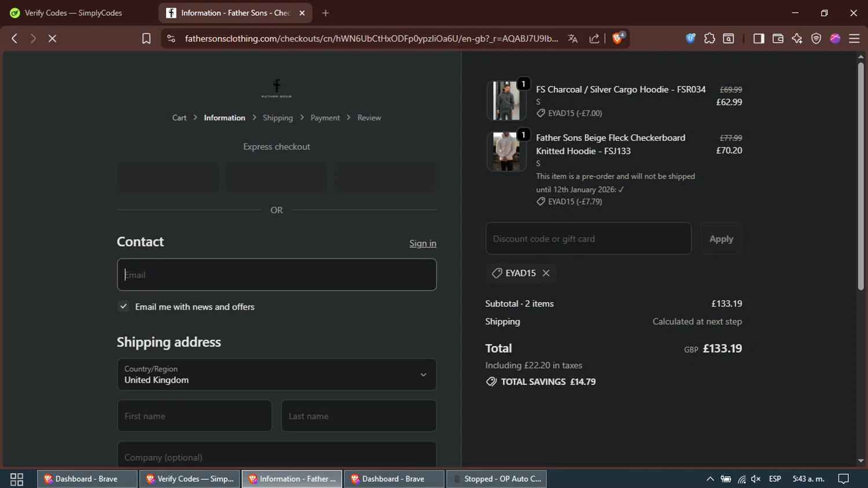Go back with the browser back arrow

pyautogui.click(x=14, y=38)
